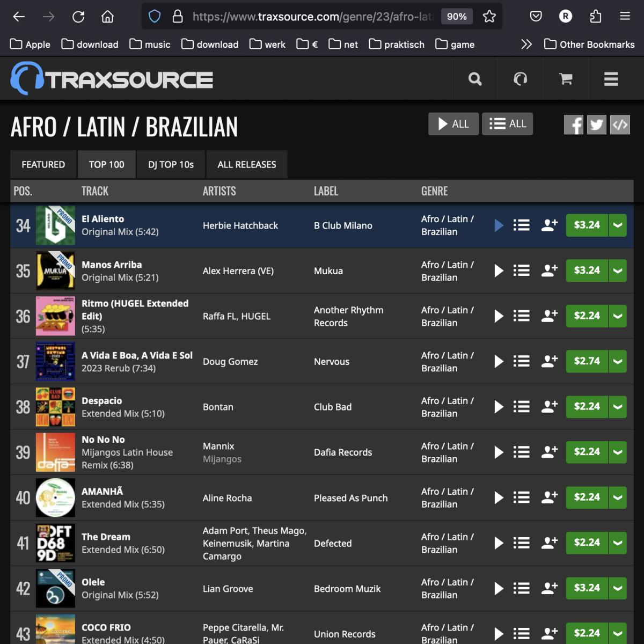
Task: Open the Other Bookmarks folder
Action: coord(589,44)
